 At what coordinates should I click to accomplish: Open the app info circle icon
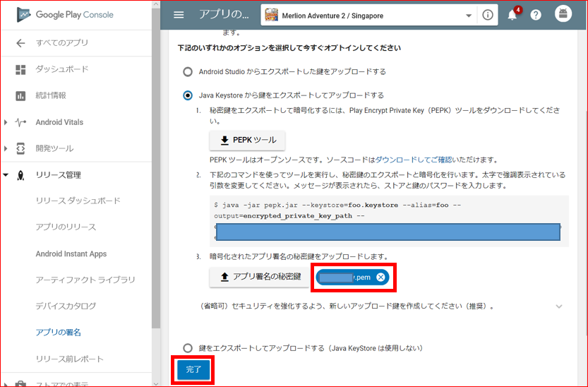click(x=488, y=15)
